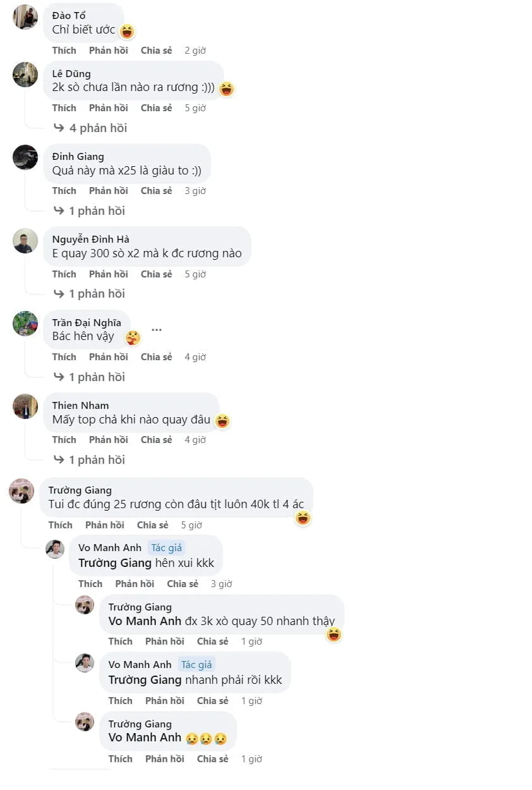
Task: Click the mentioned name Vo Manh Anh in the crying-emoji reply
Action: [x=145, y=738]
